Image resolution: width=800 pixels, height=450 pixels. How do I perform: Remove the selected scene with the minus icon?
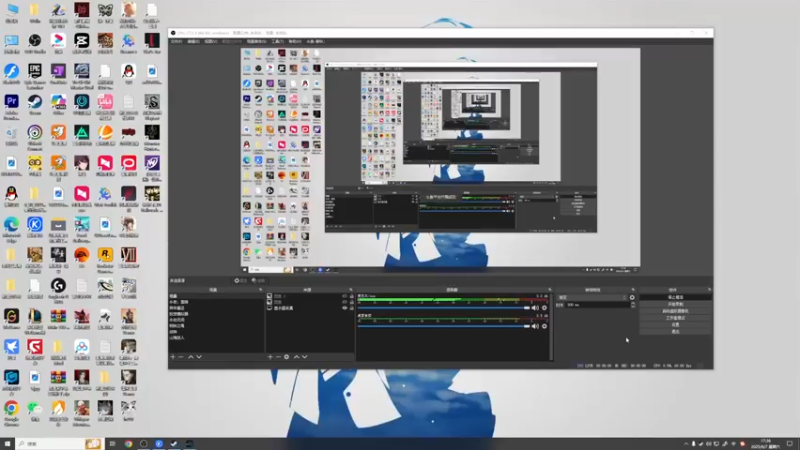[181, 357]
